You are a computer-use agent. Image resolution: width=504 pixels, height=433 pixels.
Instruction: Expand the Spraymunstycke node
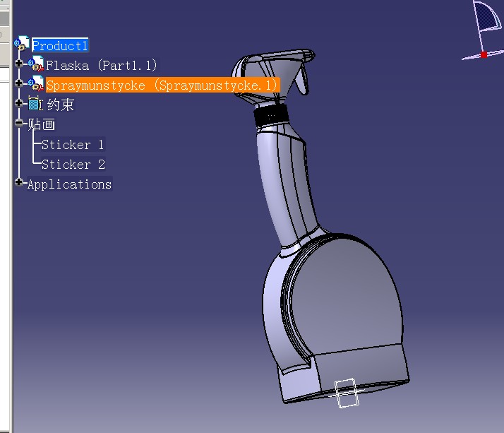click(x=19, y=83)
